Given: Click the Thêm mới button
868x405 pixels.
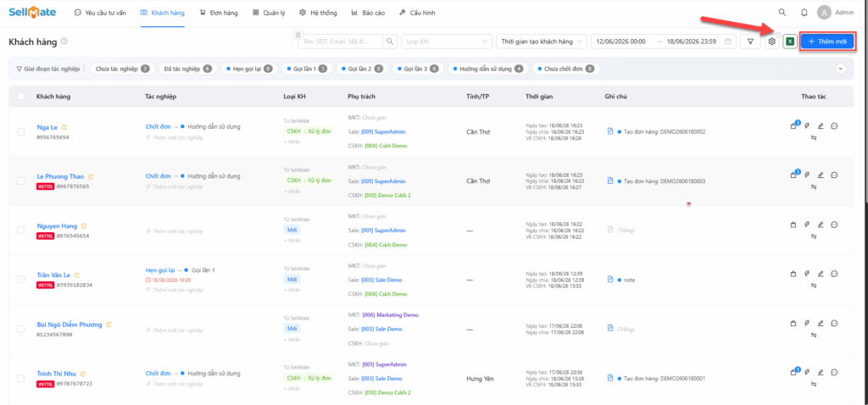Looking at the screenshot, I should tap(827, 42).
